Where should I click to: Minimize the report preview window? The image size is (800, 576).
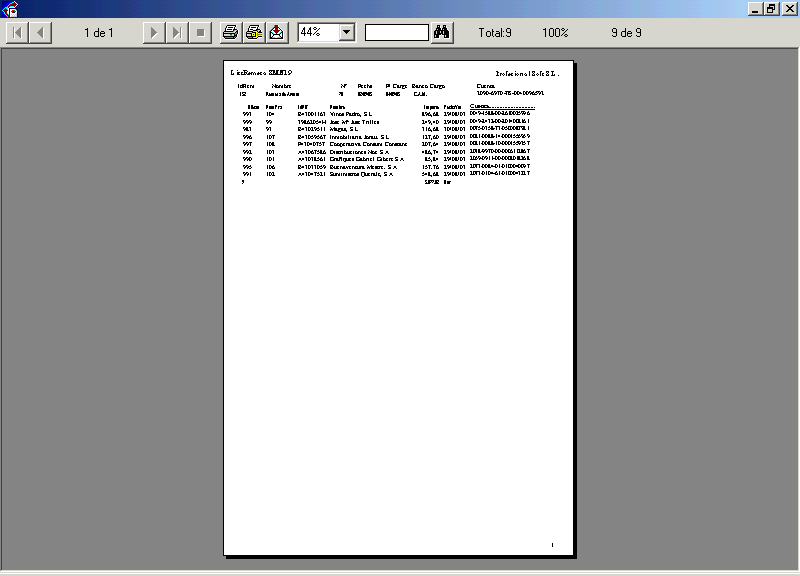click(754, 8)
